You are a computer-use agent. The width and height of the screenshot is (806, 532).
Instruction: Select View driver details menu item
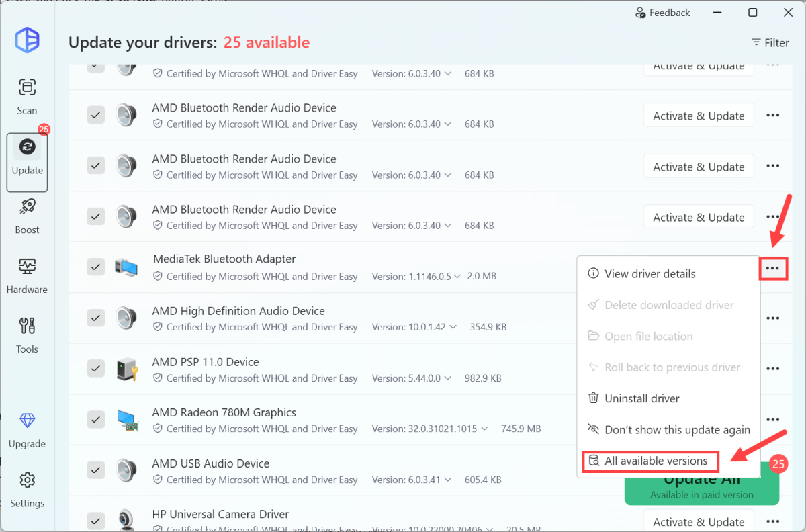668,274
